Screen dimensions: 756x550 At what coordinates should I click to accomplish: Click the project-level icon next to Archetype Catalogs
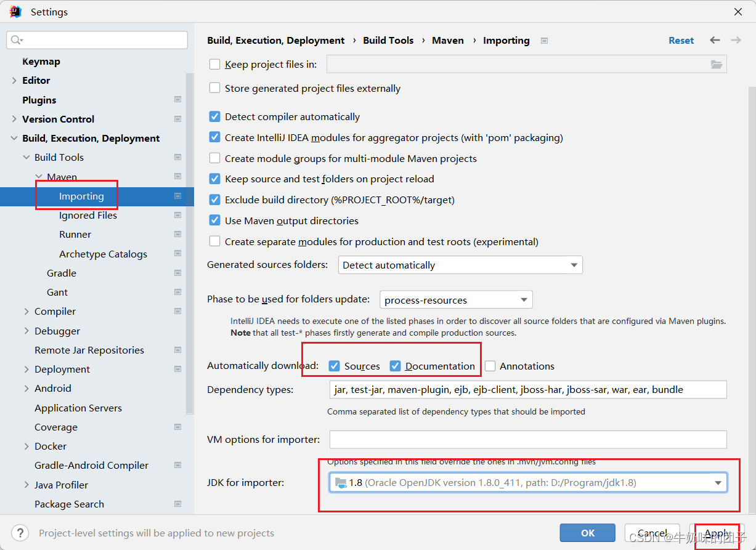pyautogui.click(x=177, y=254)
